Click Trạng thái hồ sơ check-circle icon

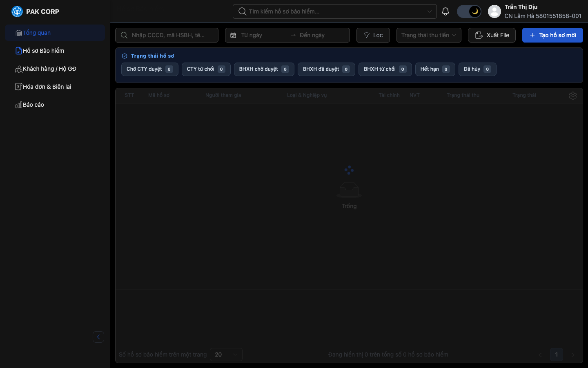click(x=125, y=56)
